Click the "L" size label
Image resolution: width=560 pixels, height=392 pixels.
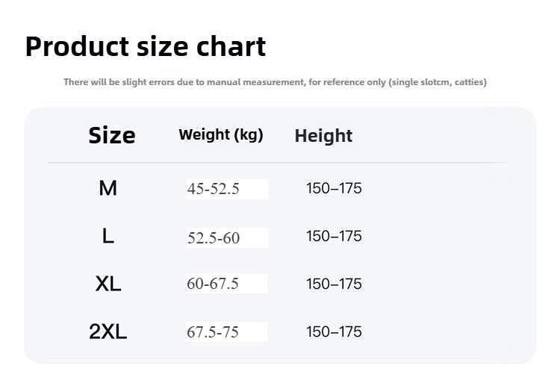tap(108, 236)
